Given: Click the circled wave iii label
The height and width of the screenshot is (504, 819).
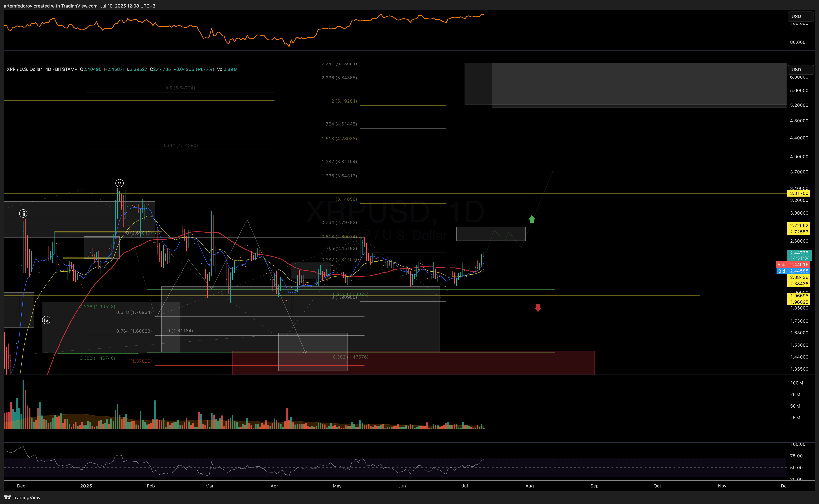Looking at the screenshot, I should pos(23,213).
